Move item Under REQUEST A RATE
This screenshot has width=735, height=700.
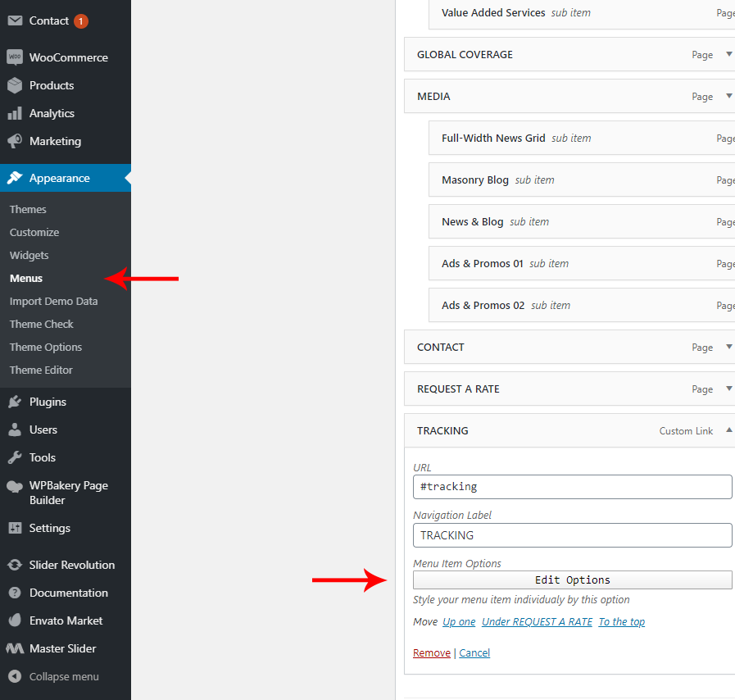537,622
